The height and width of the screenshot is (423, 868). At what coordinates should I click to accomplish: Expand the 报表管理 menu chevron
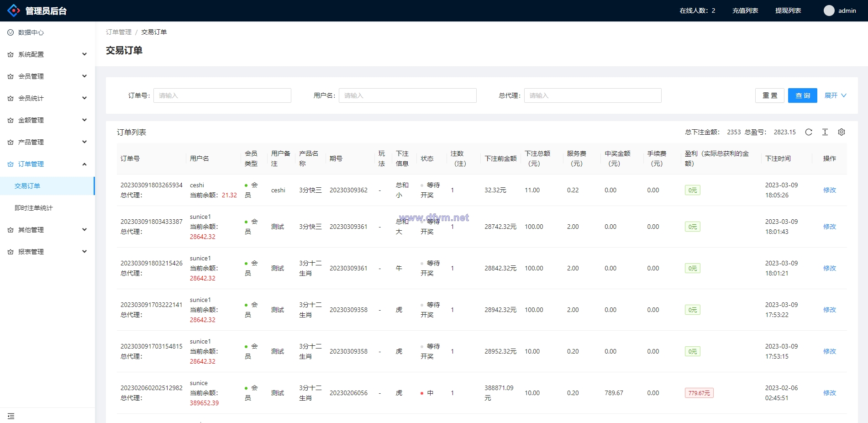pyautogui.click(x=84, y=252)
